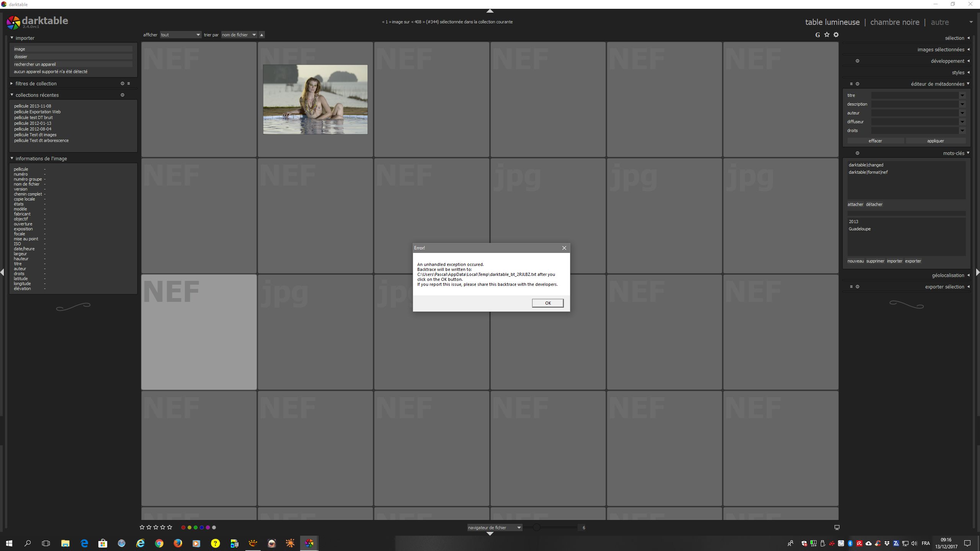Open collection 'pellicule Exportation Web'
980x551 pixels.
click(x=38, y=112)
